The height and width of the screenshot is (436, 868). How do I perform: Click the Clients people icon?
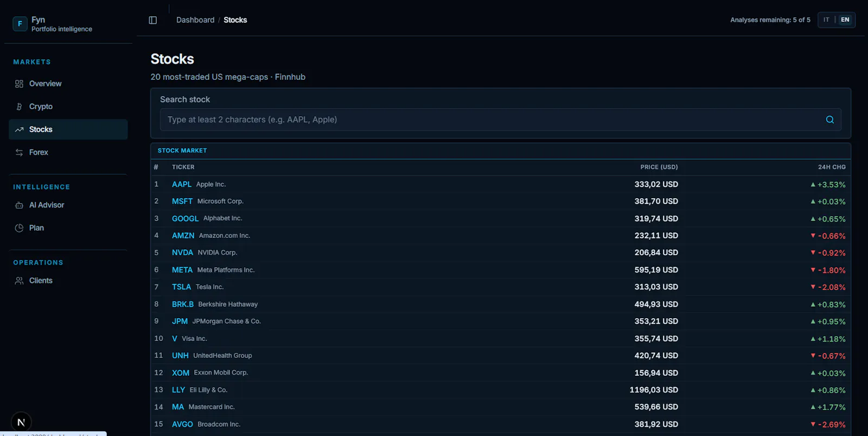[x=20, y=281]
